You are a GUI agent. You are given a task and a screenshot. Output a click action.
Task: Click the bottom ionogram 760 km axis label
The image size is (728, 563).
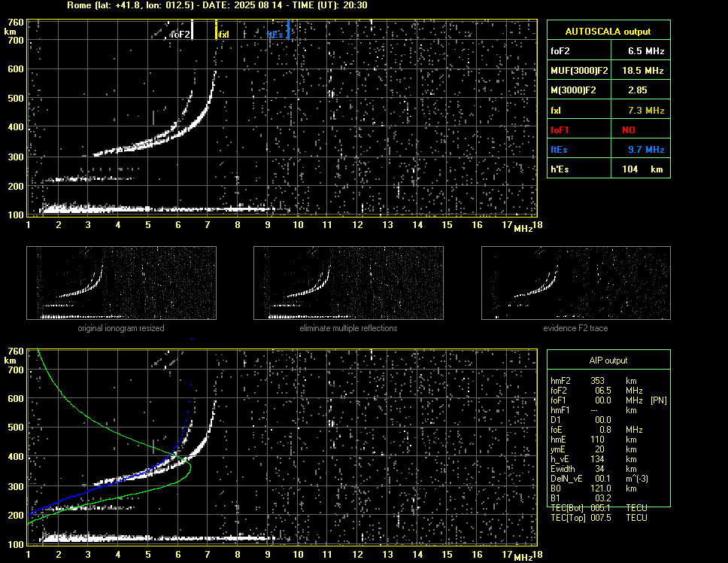coord(16,351)
